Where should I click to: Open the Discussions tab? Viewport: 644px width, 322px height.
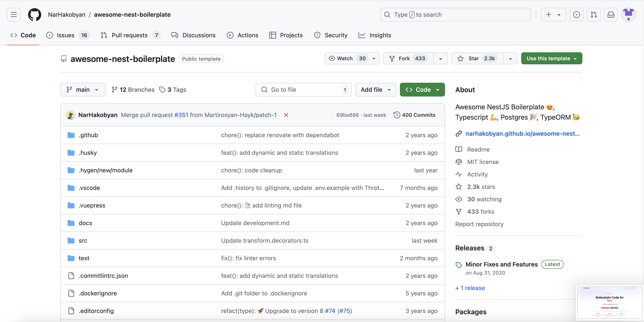(x=193, y=35)
